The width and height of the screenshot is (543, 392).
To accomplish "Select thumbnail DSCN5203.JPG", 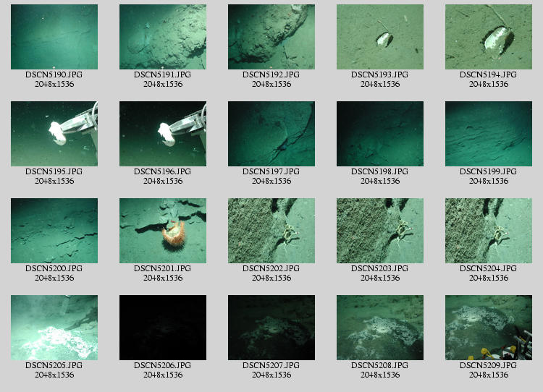I will 380,231.
